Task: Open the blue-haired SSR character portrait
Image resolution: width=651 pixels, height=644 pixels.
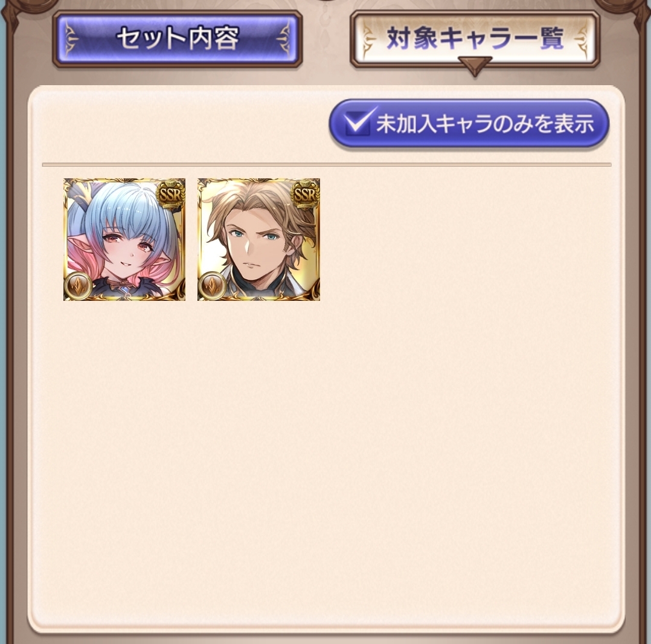Action: 124,240
